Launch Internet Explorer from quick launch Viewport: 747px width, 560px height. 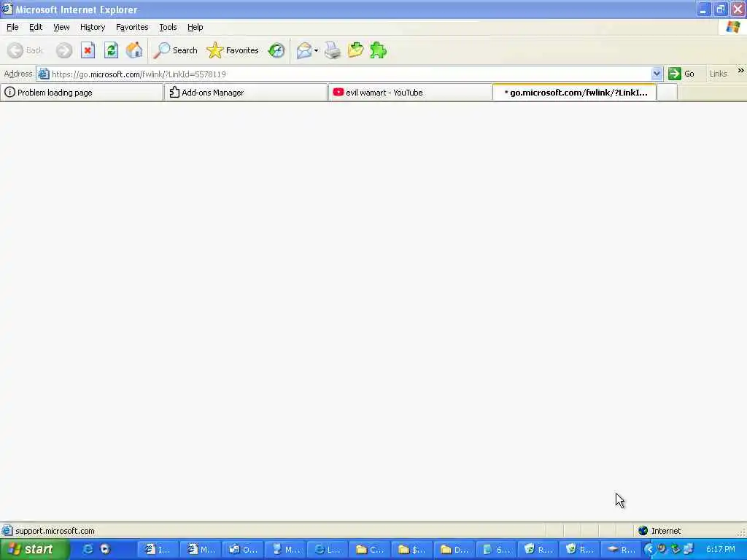point(88,550)
